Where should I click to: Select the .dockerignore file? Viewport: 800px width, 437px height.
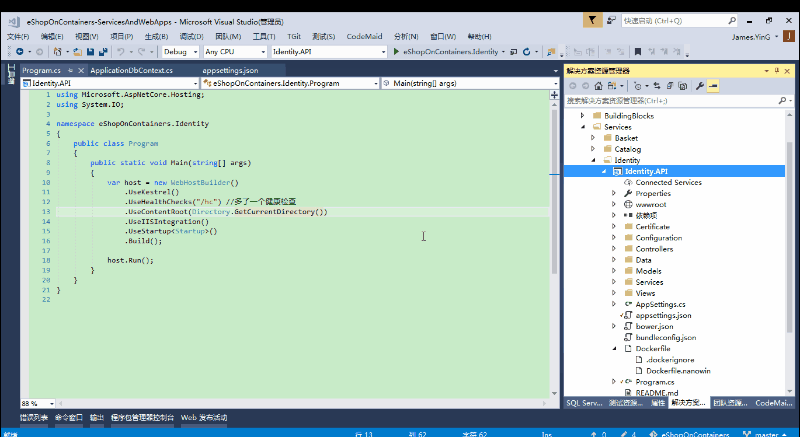pos(670,359)
